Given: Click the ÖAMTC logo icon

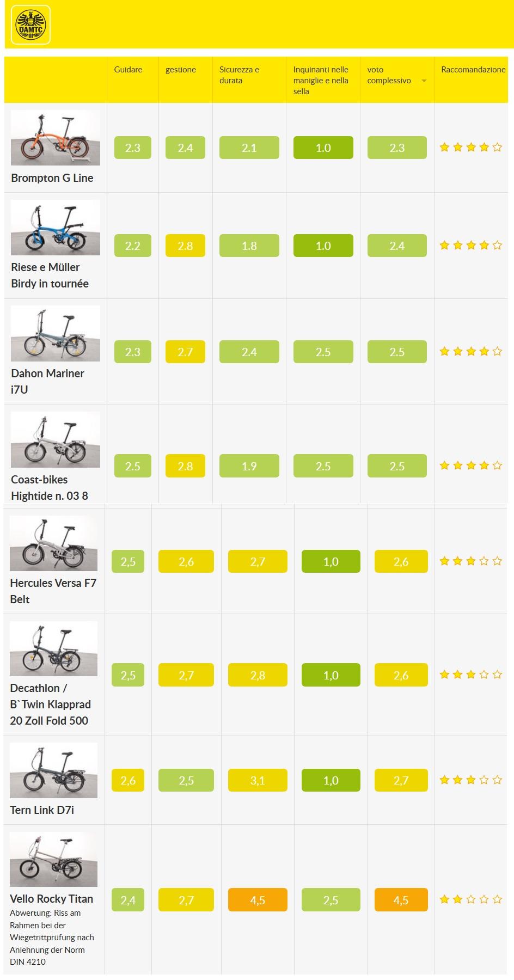Looking at the screenshot, I should tap(30, 25).
